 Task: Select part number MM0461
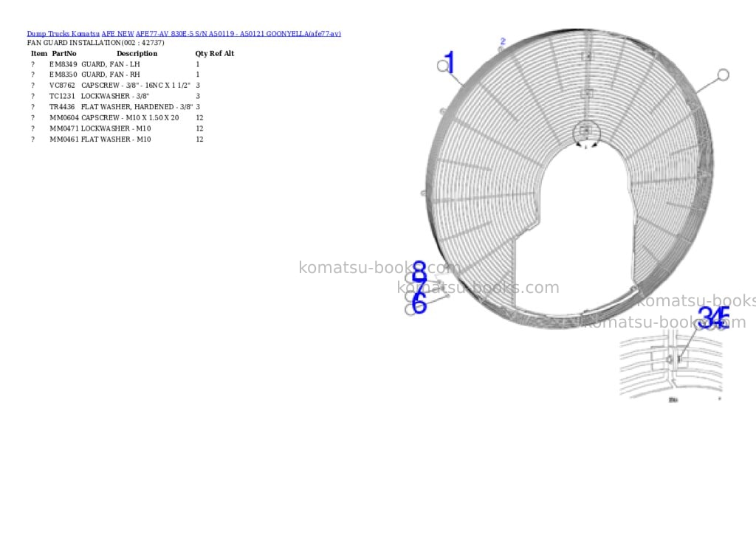64,139
